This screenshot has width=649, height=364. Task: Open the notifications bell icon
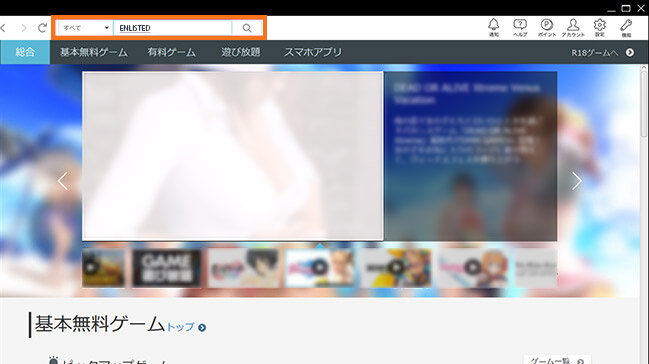493,27
